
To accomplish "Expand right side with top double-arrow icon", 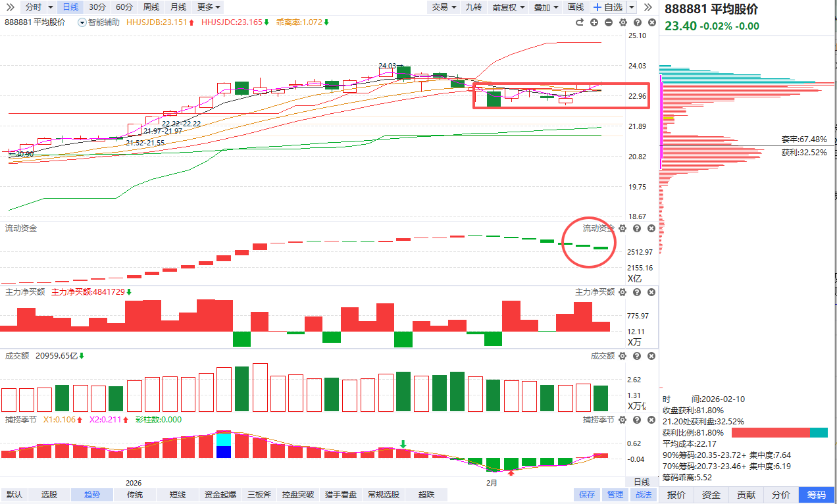I will coord(647,7).
